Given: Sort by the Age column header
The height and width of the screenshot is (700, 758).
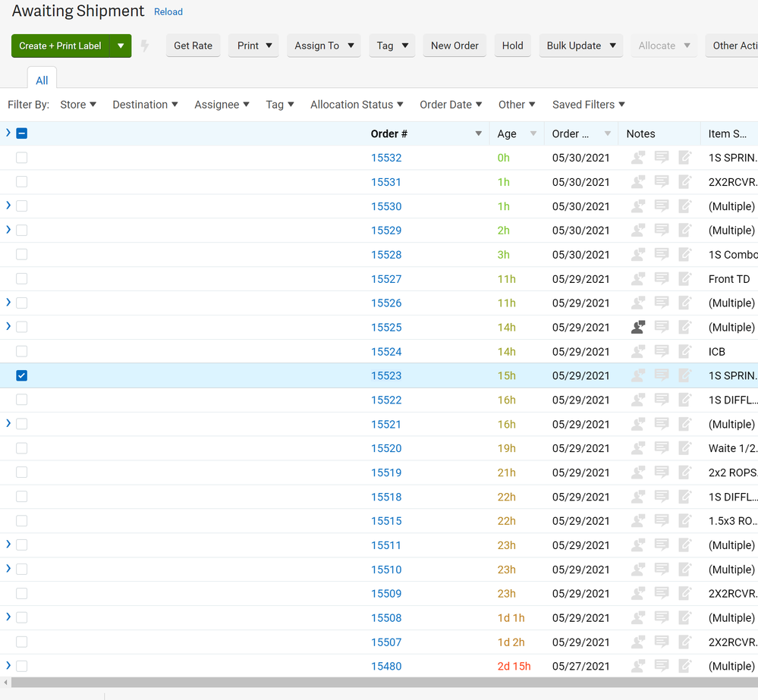Looking at the screenshot, I should coord(507,133).
